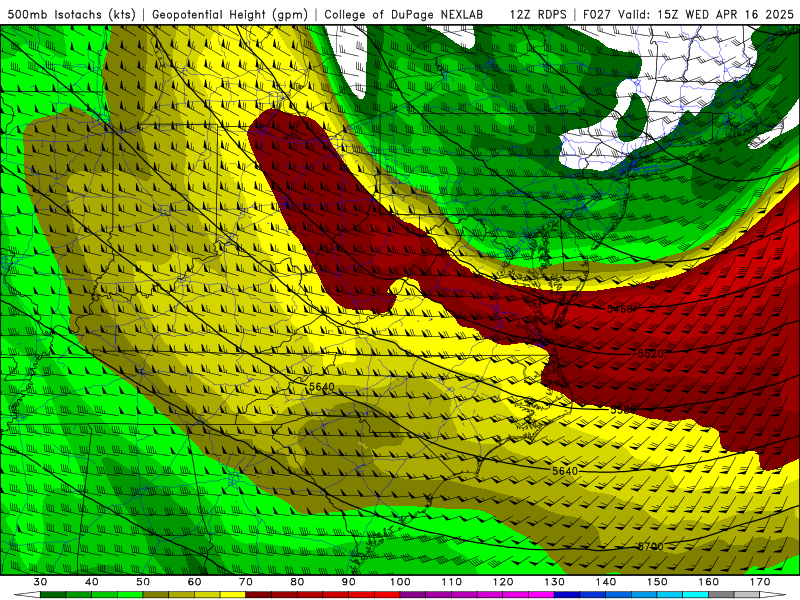Click the 150 knot colorbar label

click(657, 582)
